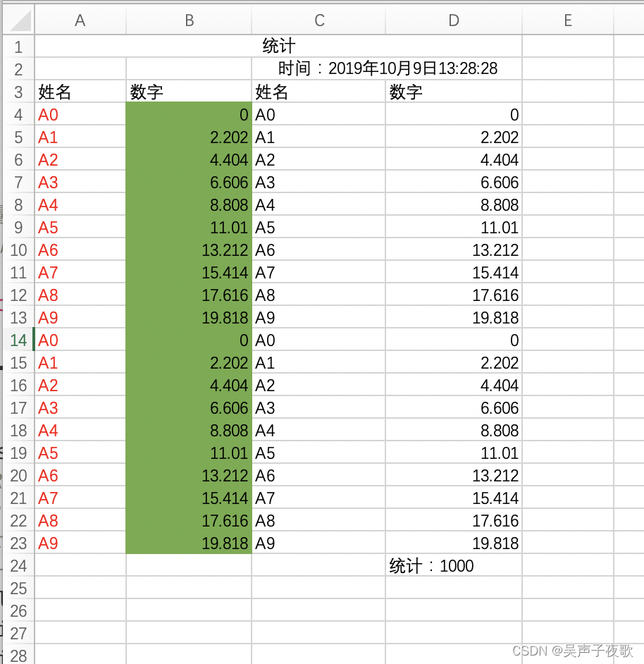
Task: Click the merged 统计 title cell
Action: click(278, 46)
